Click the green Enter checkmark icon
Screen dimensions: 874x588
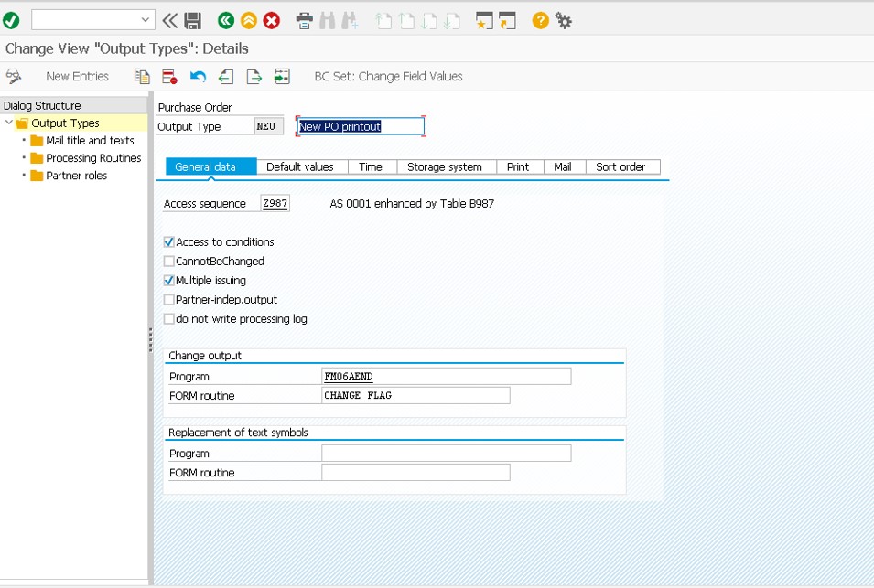point(11,21)
